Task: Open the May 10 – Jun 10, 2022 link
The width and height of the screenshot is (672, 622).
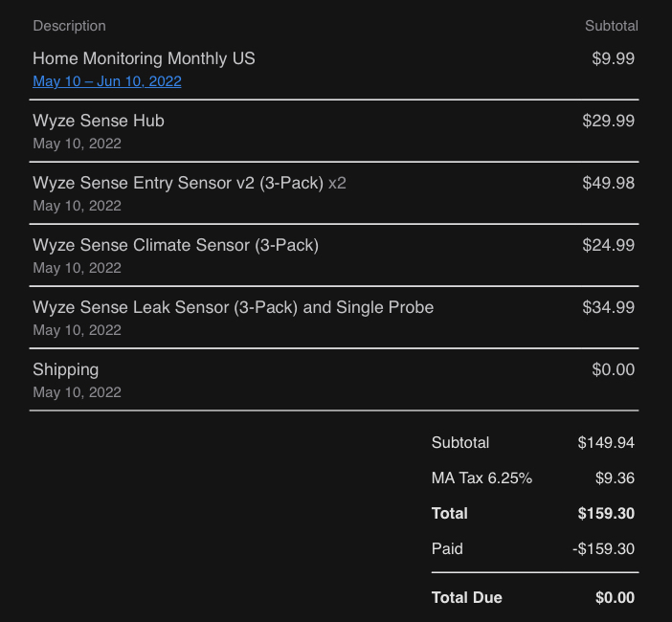Action: point(107,81)
